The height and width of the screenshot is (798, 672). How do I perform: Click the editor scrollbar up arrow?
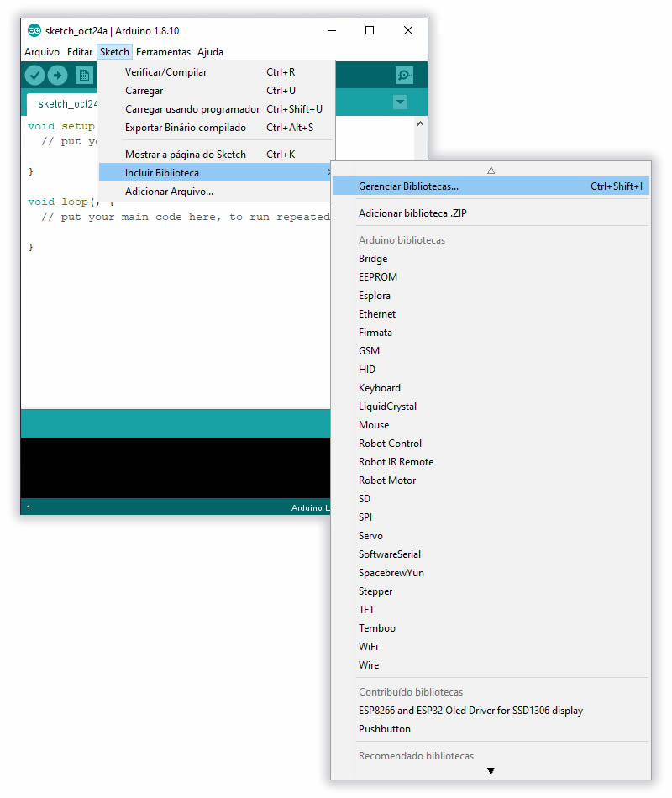coord(420,123)
